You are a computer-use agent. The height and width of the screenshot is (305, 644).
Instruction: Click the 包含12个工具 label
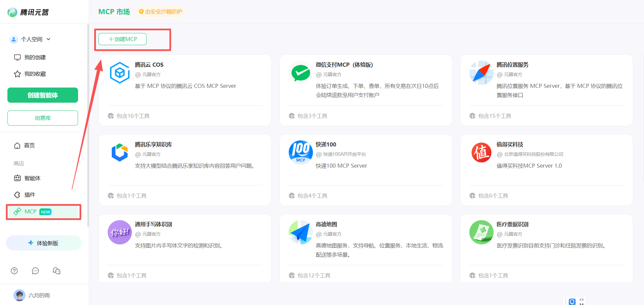point(314,275)
